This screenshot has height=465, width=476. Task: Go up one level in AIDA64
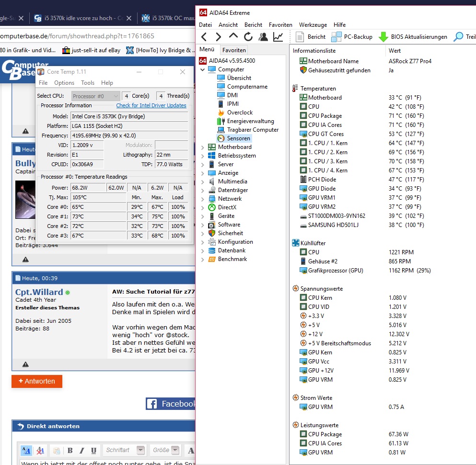[x=233, y=36]
